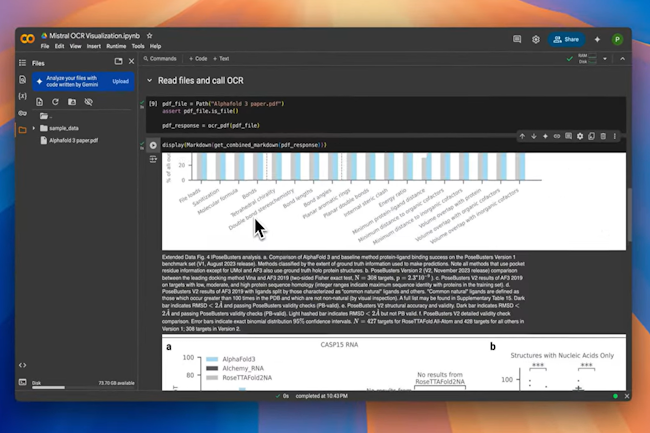This screenshot has width=650, height=433.
Task: Refresh the file list
Action: tap(55, 102)
